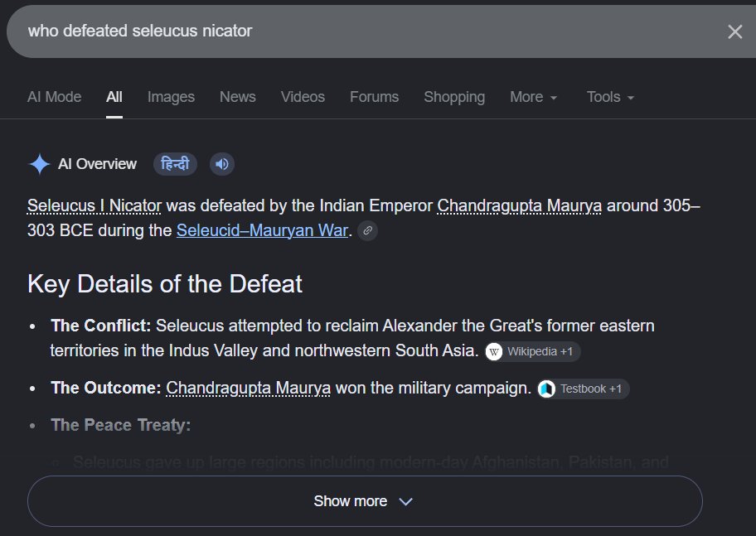Open the Videos results tab

click(303, 97)
